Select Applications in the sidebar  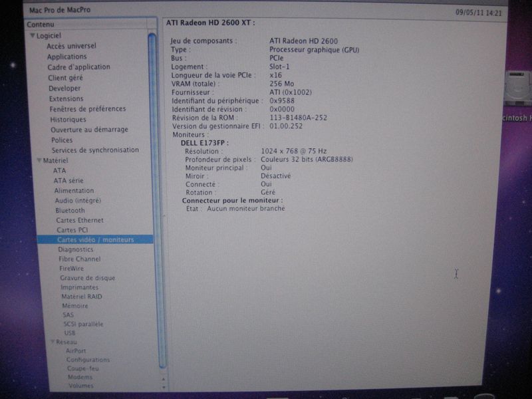[x=67, y=57]
